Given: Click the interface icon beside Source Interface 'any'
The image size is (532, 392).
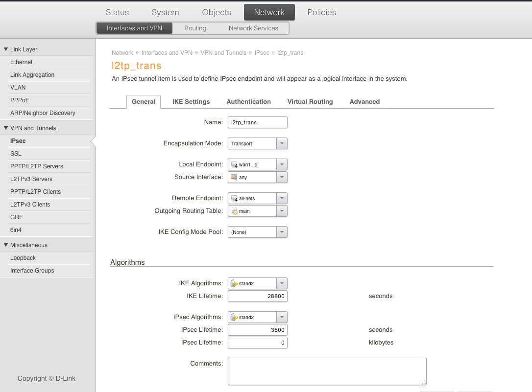Looking at the screenshot, I should [234, 177].
